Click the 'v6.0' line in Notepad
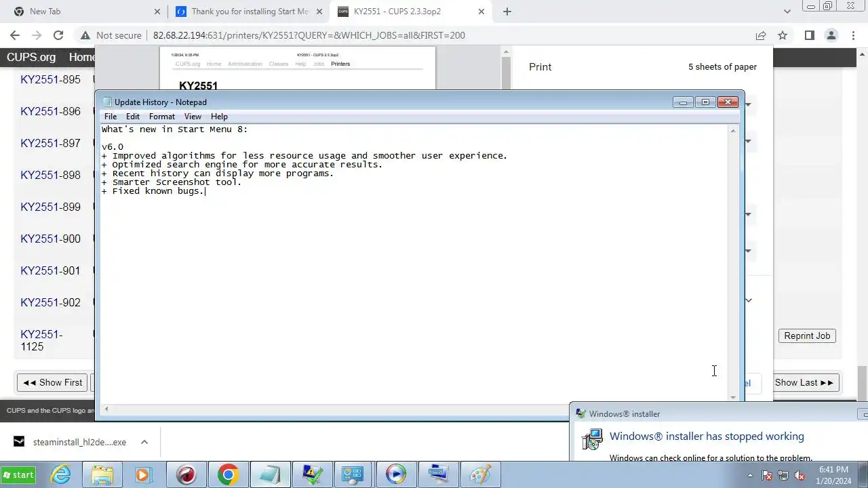Screen dimensions: 868x488 click(113, 147)
